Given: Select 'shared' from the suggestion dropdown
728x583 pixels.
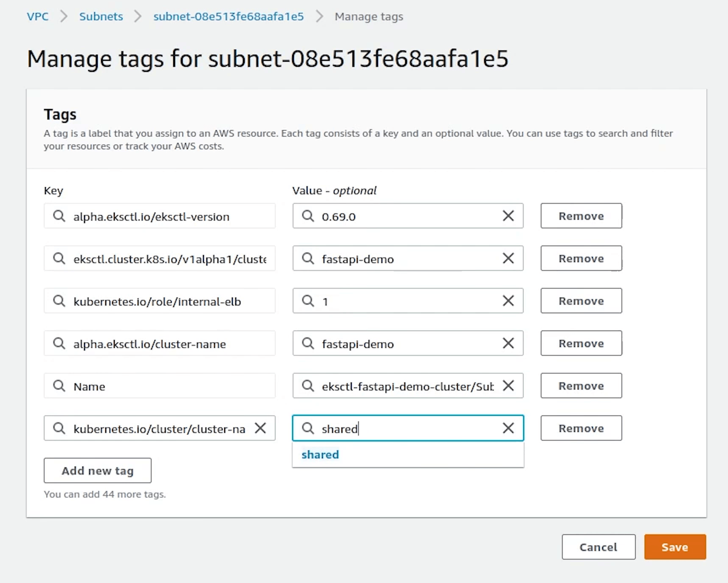Looking at the screenshot, I should [x=320, y=455].
